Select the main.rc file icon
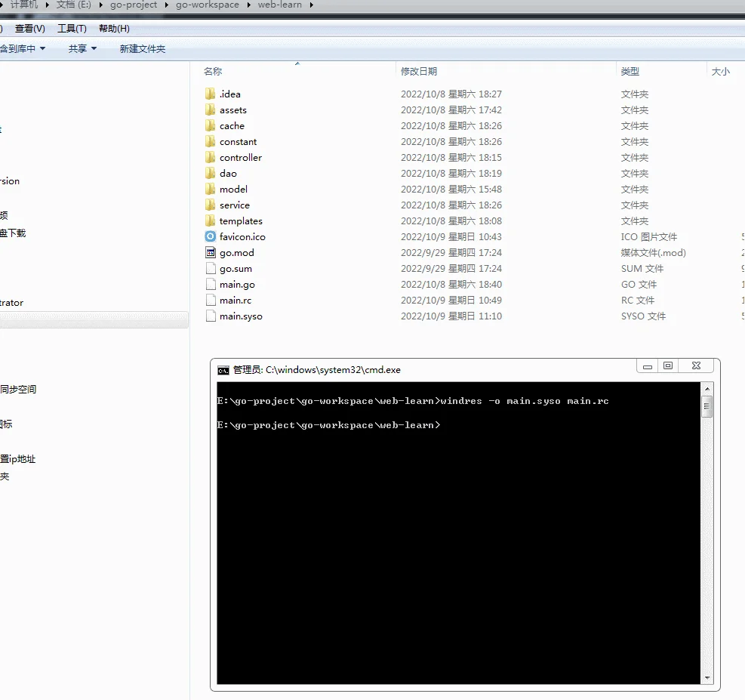Viewport: 745px width, 700px height. [x=211, y=300]
